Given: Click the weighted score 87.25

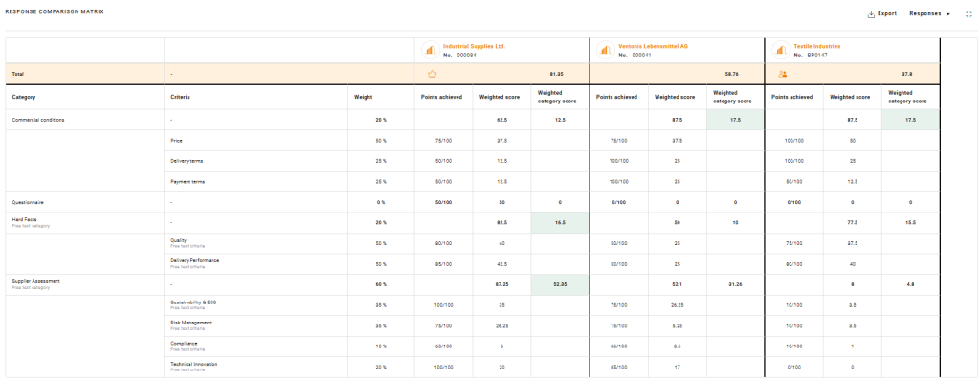Looking at the screenshot, I should point(501,284).
